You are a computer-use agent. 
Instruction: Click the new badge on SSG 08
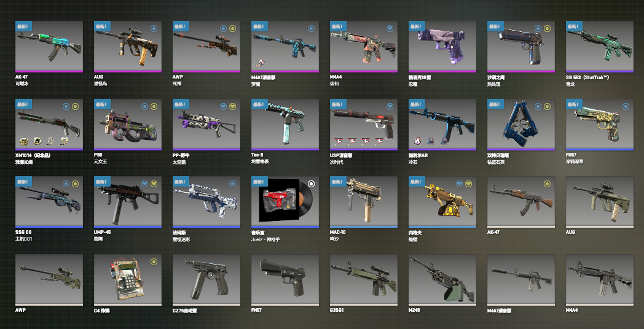(x=22, y=182)
